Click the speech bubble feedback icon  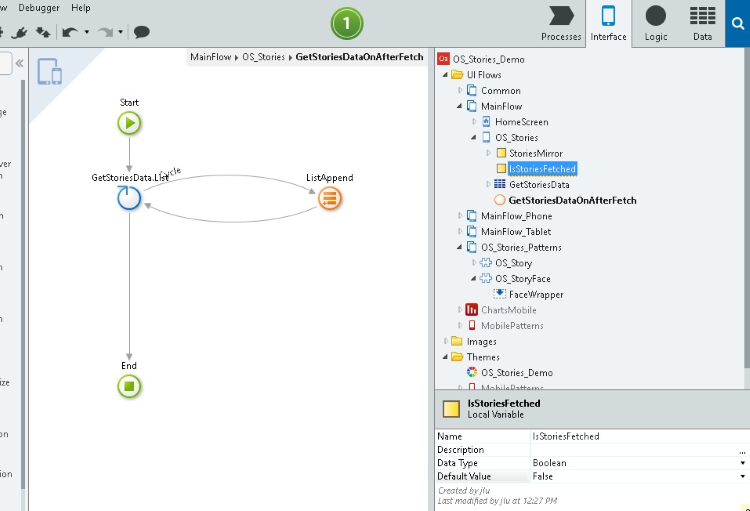142,32
